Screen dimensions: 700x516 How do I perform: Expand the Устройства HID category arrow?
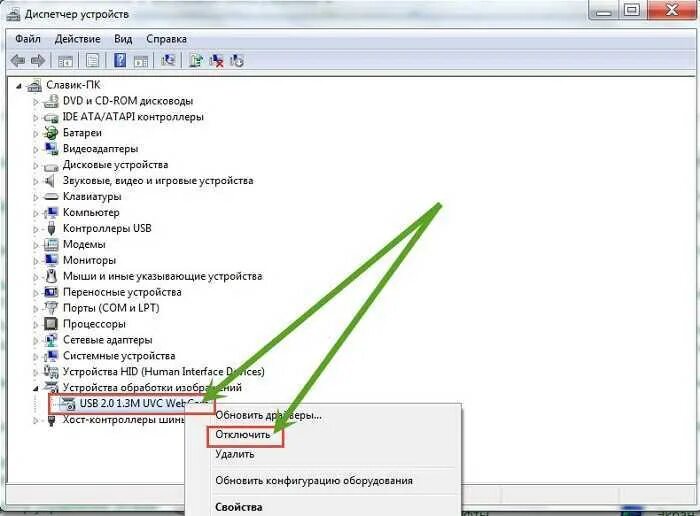tap(36, 372)
